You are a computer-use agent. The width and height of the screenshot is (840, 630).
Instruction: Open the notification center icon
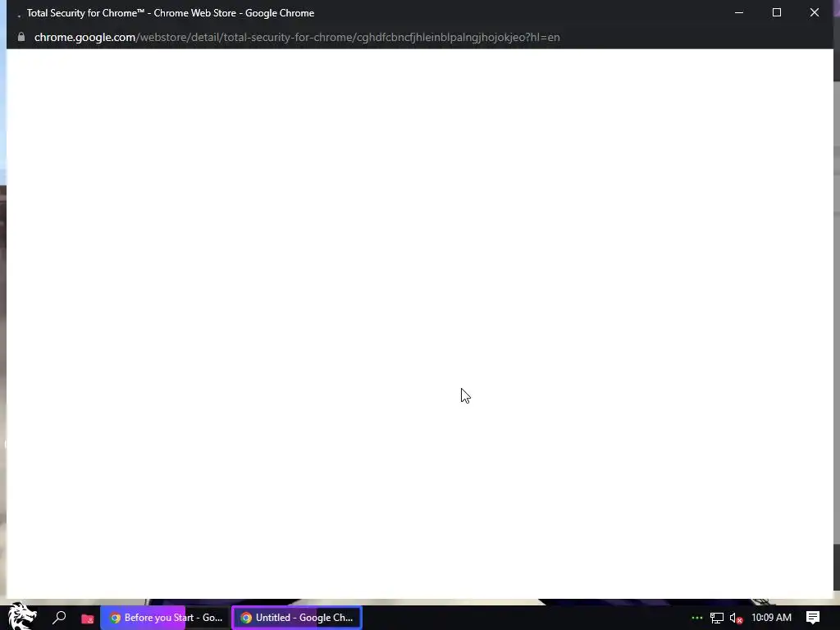point(813,618)
